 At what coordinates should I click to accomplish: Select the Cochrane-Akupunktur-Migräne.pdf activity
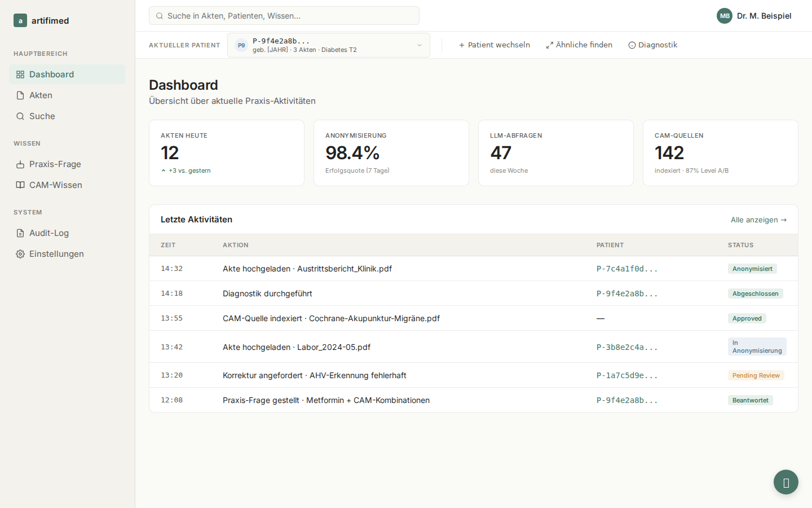(x=474, y=318)
